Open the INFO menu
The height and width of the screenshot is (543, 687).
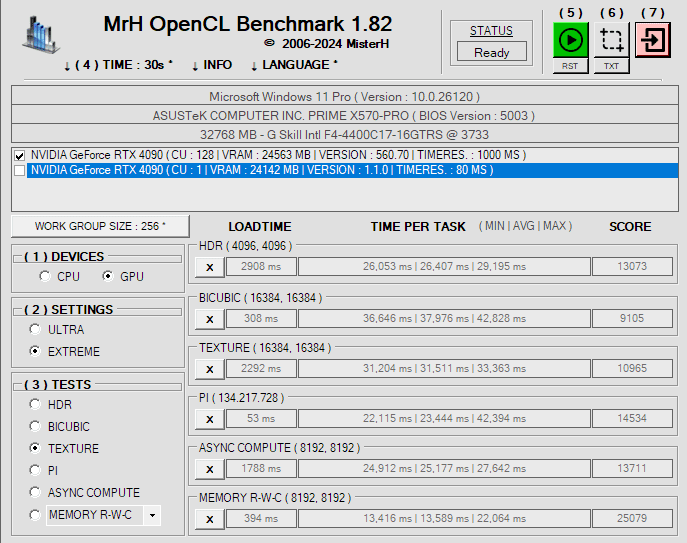tap(212, 65)
